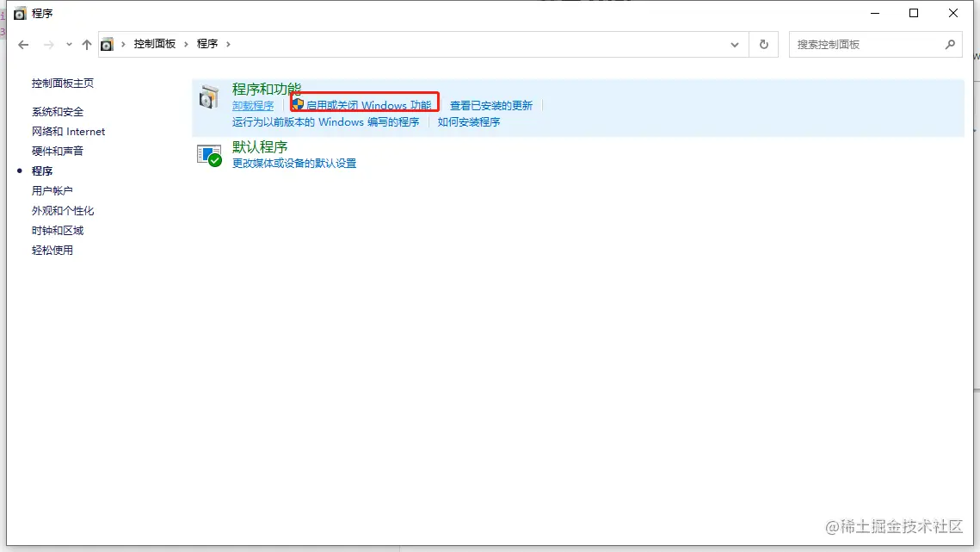980x552 pixels.
Task: Click 更改媒体或设备的默认设置 link
Action: (293, 164)
